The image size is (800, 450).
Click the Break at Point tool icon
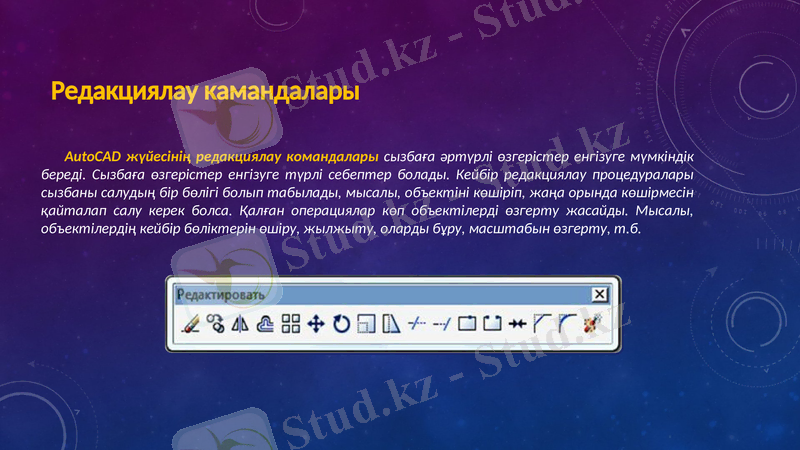467,323
